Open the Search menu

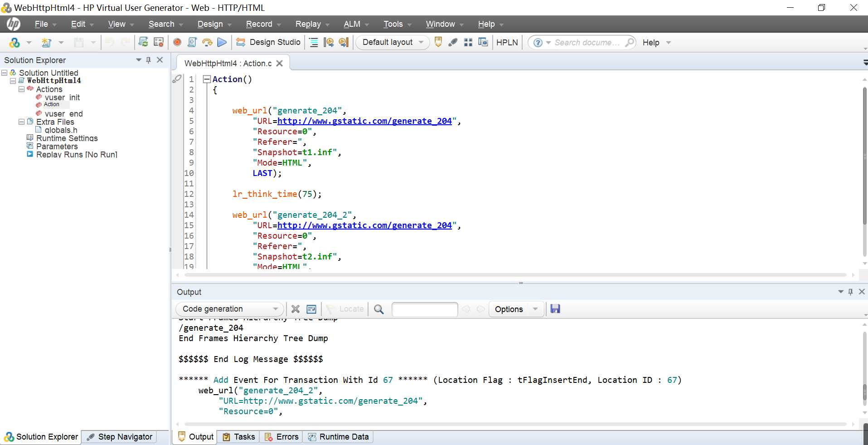pos(165,24)
